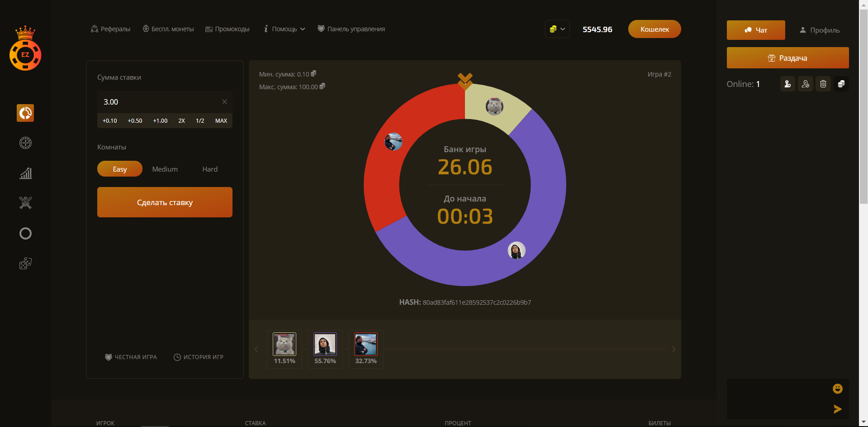
Task: Send chat message with arrow icon
Action: [837, 409]
